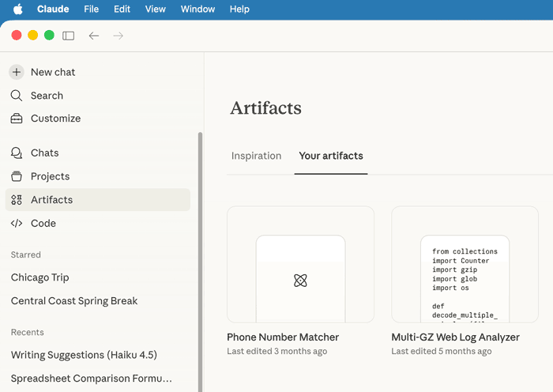
Task: Click the forward navigation arrow
Action: 118,36
